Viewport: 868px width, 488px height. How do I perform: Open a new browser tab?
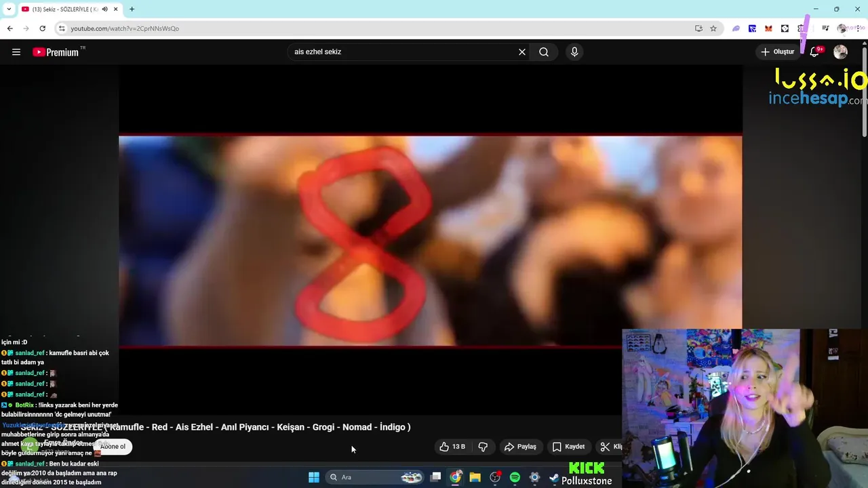click(x=132, y=9)
